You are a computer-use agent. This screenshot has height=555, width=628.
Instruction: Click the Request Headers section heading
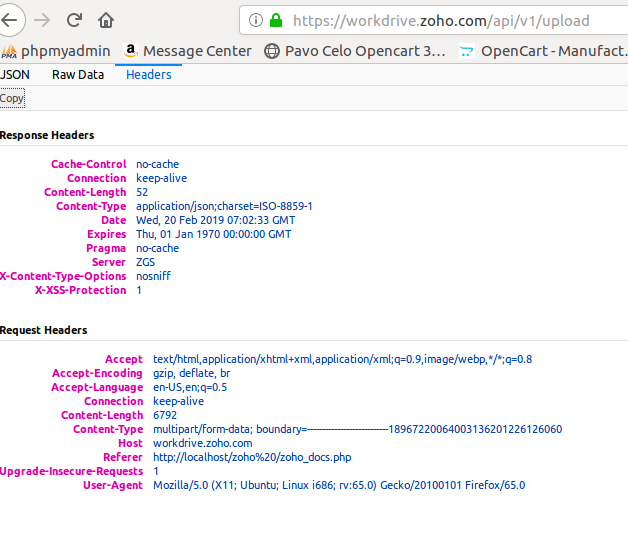pyautogui.click(x=44, y=330)
